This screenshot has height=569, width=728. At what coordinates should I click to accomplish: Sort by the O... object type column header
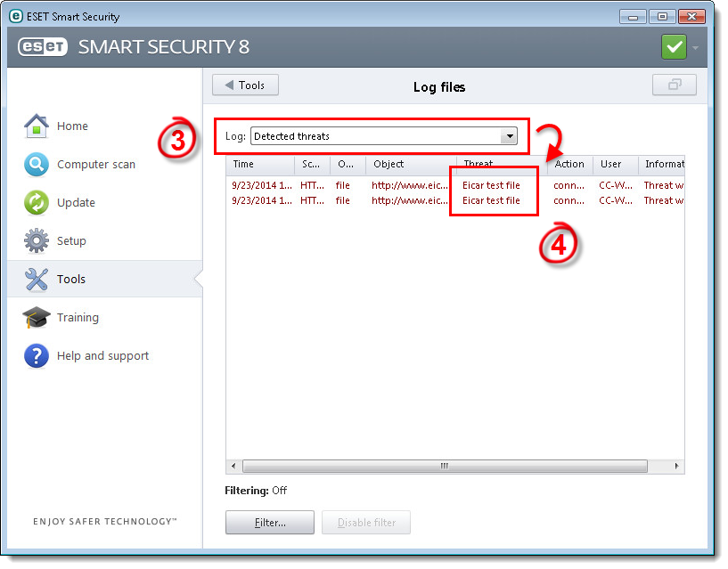tap(348, 165)
